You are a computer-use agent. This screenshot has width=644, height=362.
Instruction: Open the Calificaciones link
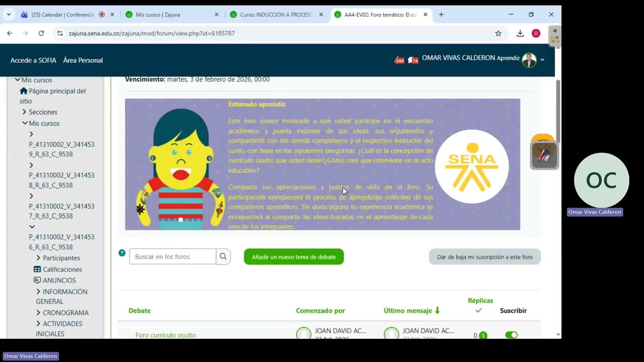62,269
